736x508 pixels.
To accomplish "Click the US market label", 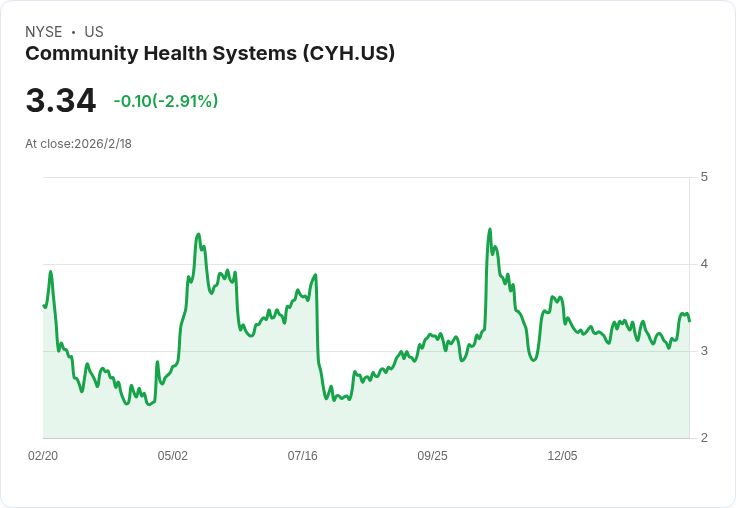I will (x=94, y=32).
